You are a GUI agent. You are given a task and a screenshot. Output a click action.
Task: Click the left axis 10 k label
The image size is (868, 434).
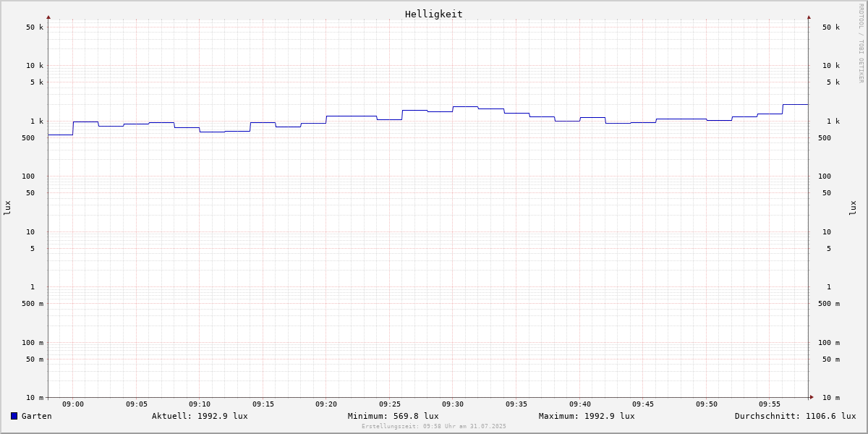pos(35,66)
